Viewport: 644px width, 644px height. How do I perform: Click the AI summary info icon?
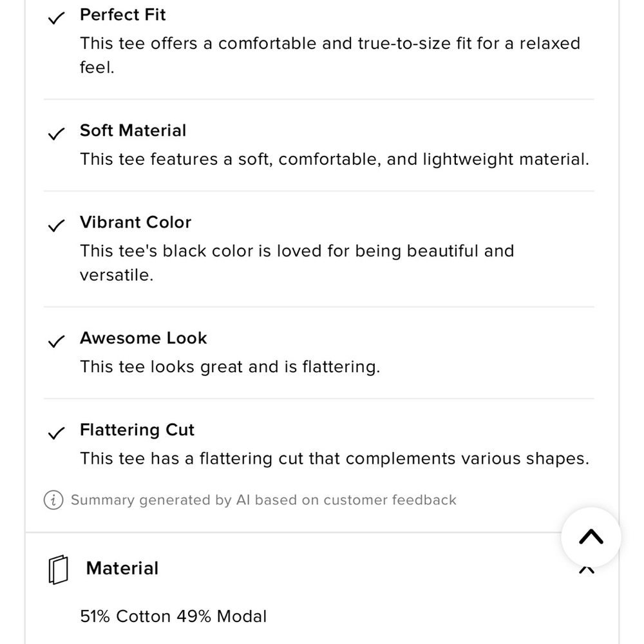53,500
